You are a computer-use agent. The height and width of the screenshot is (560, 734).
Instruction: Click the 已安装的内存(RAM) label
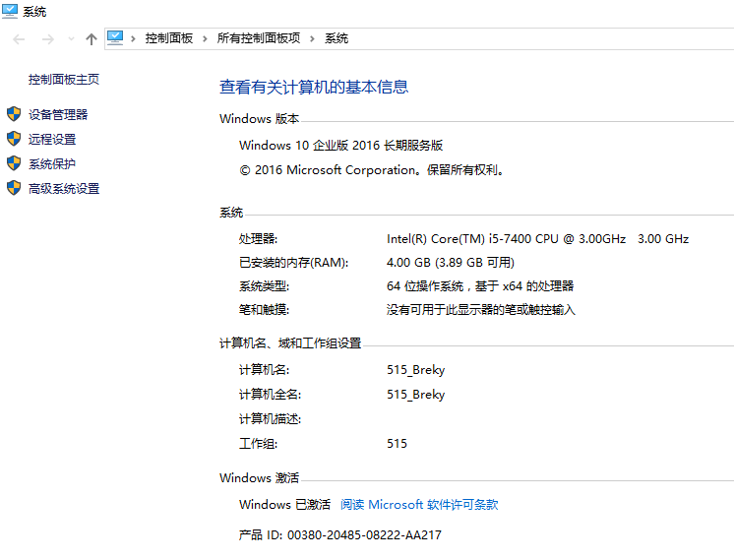(293, 263)
